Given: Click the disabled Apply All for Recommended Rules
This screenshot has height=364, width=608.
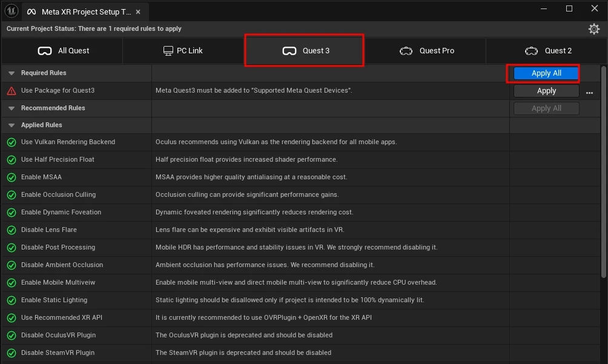Looking at the screenshot, I should pyautogui.click(x=546, y=108).
